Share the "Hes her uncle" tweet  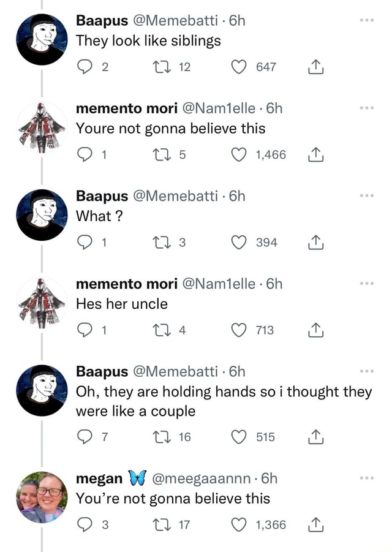[315, 330]
